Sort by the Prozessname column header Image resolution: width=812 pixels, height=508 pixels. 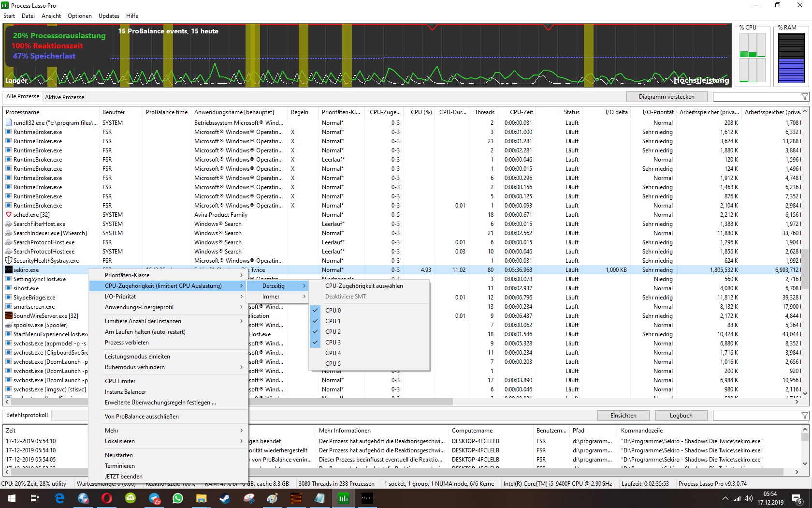pos(51,112)
